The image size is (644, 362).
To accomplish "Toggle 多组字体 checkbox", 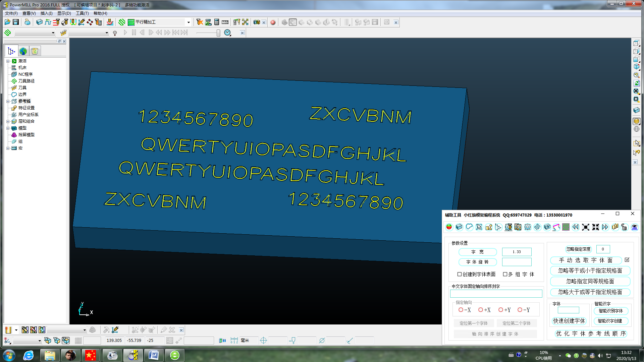I will click(505, 274).
